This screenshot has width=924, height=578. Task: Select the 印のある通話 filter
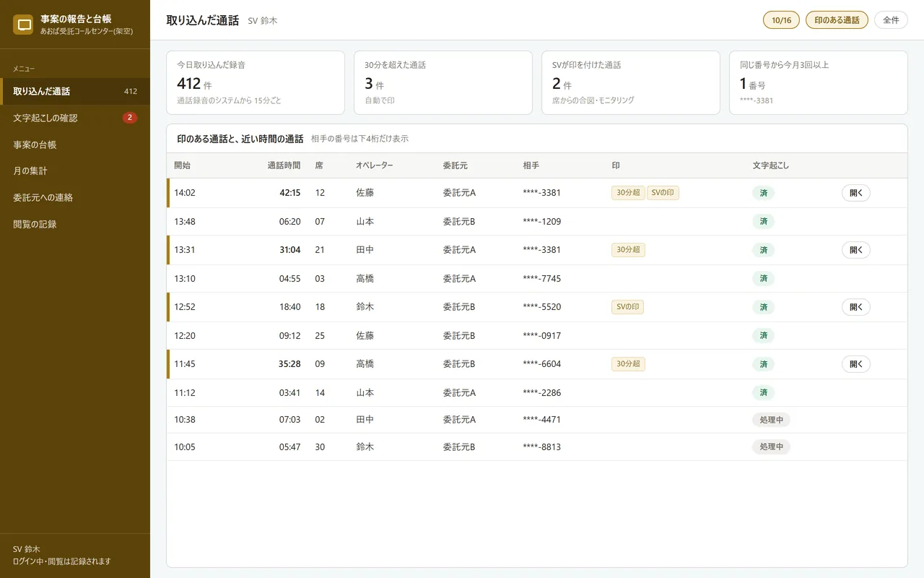click(x=837, y=20)
